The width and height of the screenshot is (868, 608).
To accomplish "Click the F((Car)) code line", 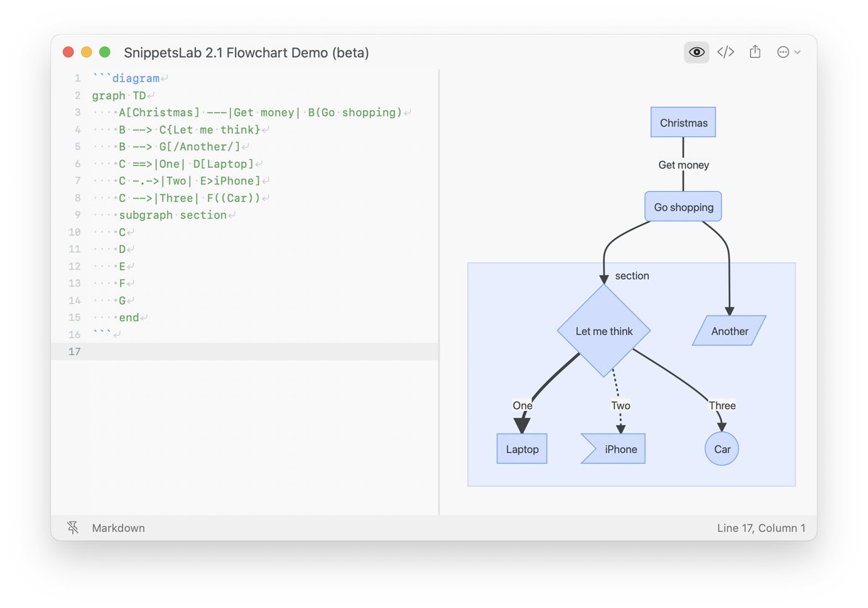I will [x=190, y=198].
